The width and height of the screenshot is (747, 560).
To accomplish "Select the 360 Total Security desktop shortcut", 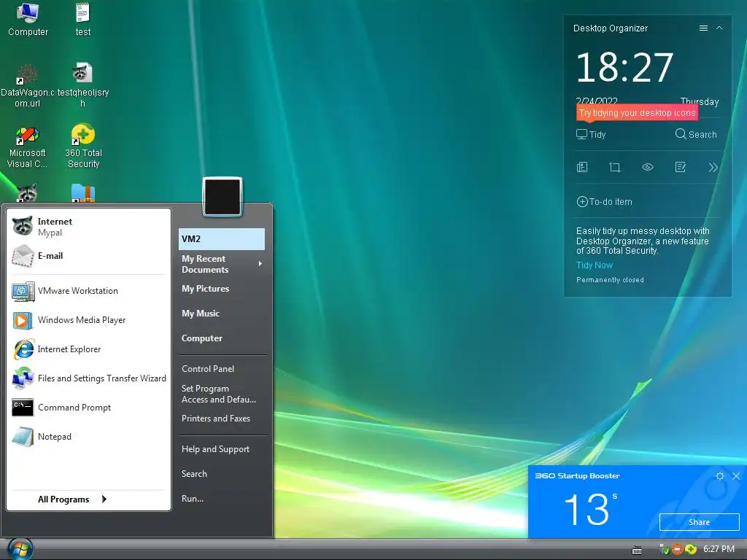I will 83,147.
